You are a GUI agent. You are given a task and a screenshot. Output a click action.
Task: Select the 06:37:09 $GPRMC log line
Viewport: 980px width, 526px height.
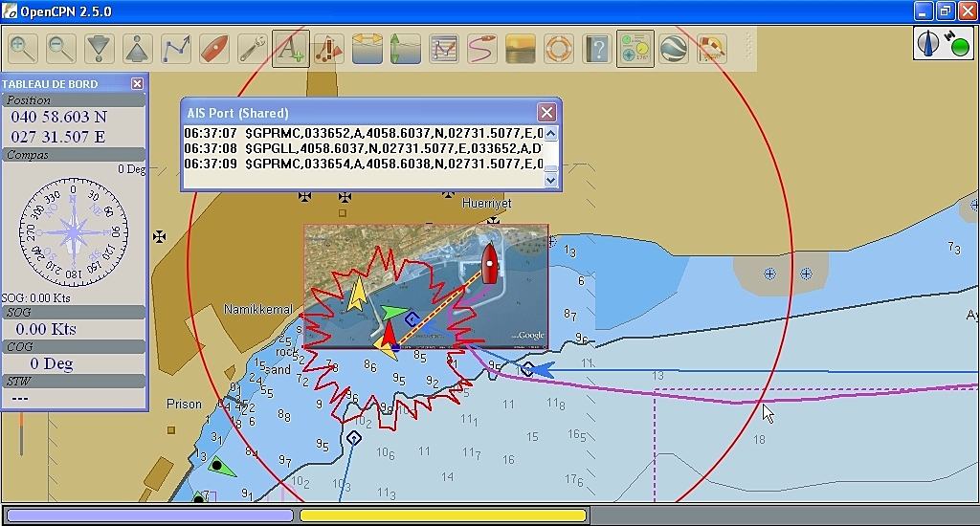click(363, 164)
